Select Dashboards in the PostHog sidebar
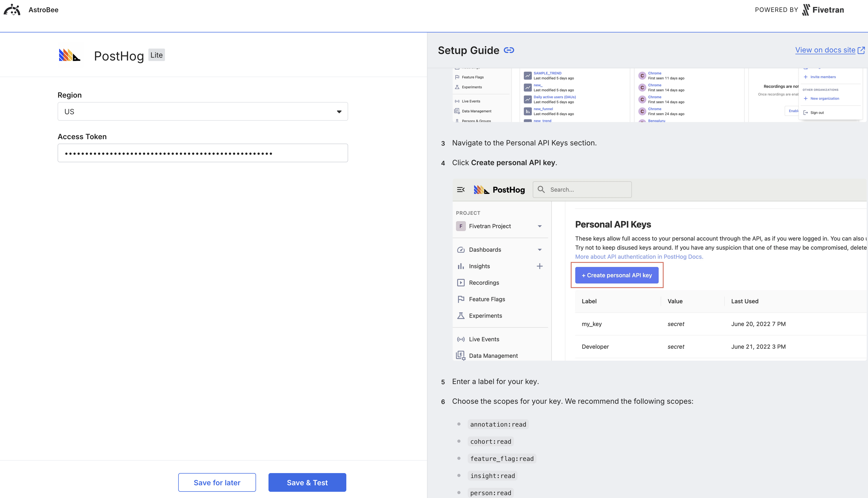The height and width of the screenshot is (498, 868). point(485,249)
